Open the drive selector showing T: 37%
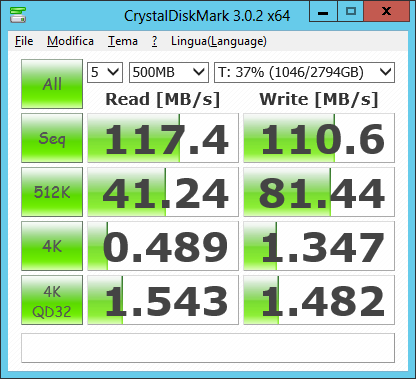Screen dimensions: 416x379 tap(304, 72)
